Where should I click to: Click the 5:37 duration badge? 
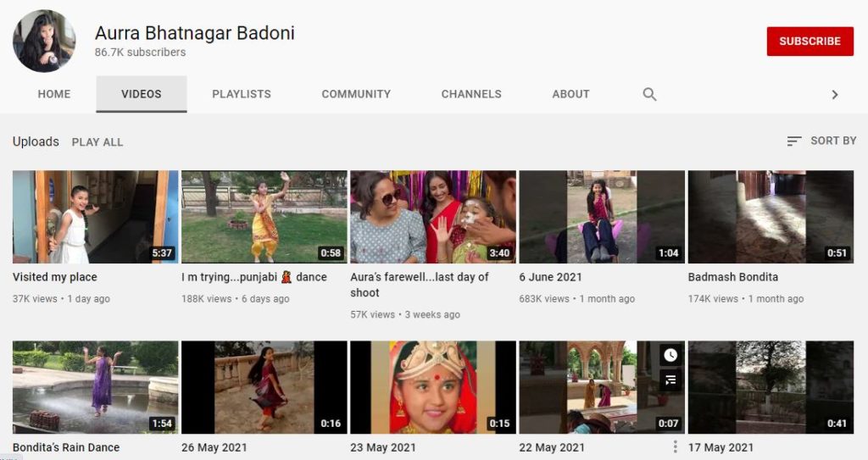(x=162, y=253)
